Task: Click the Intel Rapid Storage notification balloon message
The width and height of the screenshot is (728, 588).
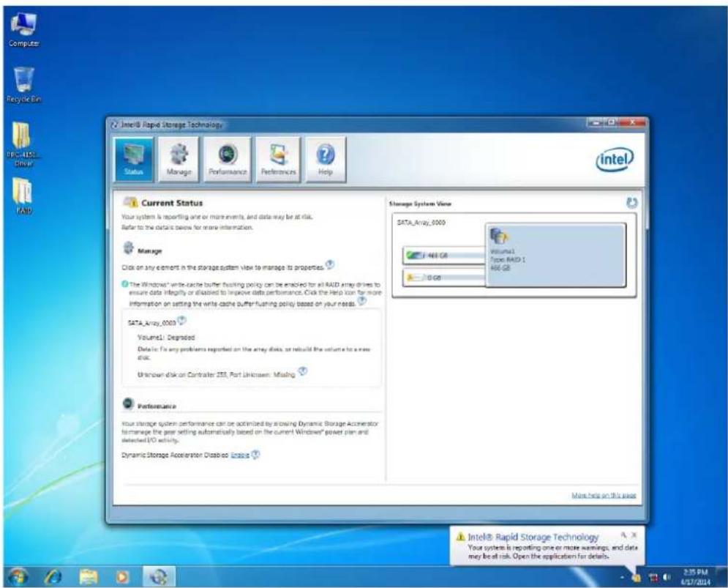Action: 552,551
